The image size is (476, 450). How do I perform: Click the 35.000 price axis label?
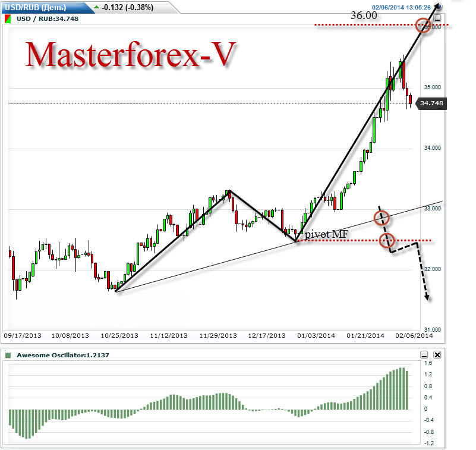(x=432, y=87)
